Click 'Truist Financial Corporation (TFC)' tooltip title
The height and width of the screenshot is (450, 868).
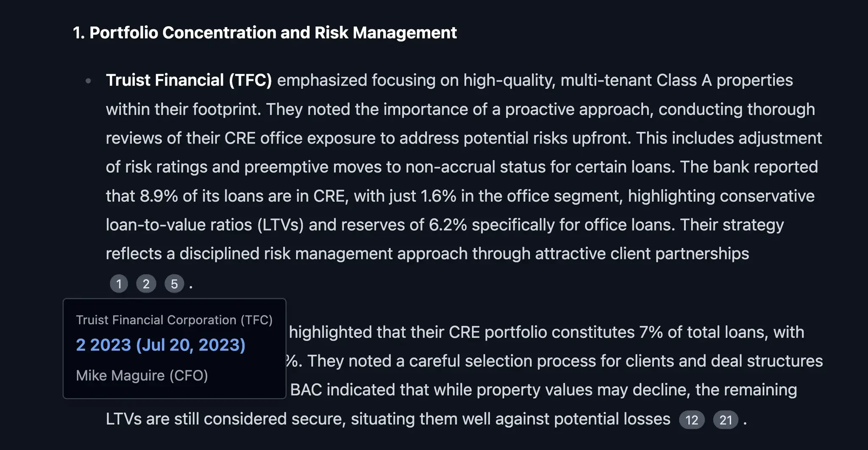[x=174, y=320]
